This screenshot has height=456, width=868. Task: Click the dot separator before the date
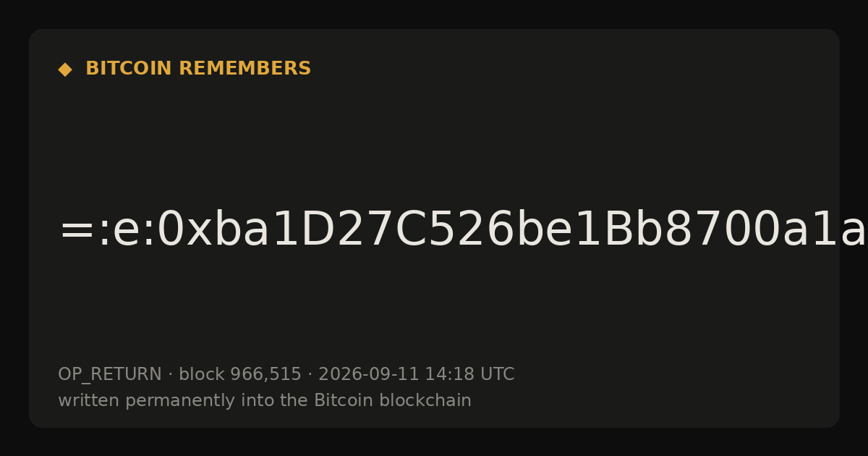(x=310, y=375)
